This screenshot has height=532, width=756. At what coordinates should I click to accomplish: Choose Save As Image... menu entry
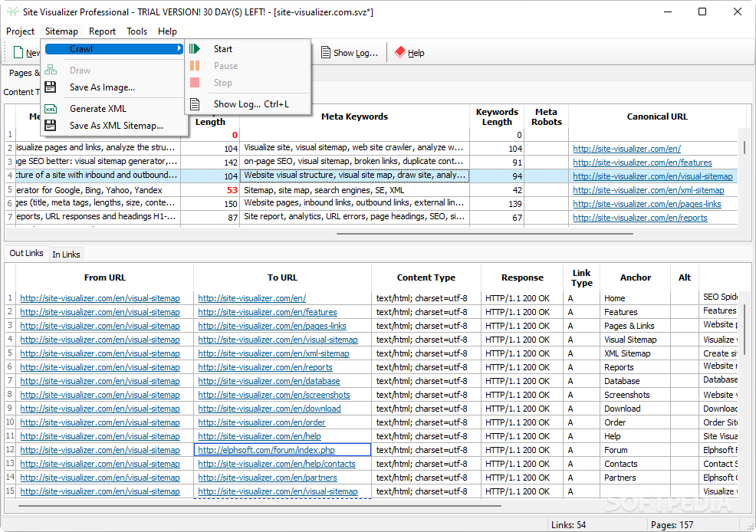point(114,87)
